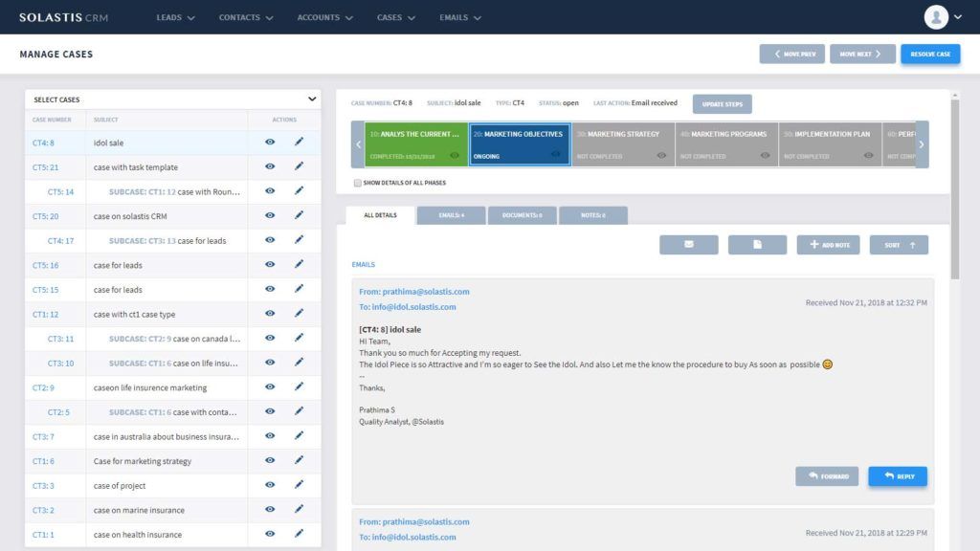Open the user profile avatar
Screen dimensions: 980x551
coord(936,17)
